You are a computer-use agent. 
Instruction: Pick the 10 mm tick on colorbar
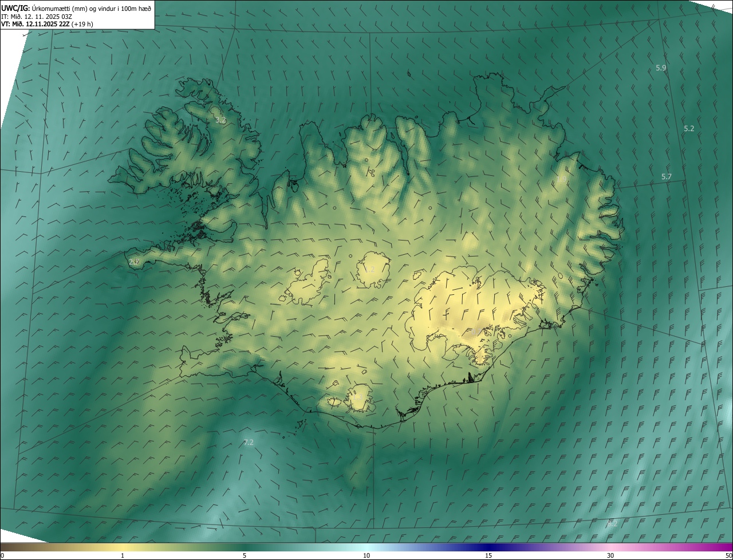click(x=366, y=555)
